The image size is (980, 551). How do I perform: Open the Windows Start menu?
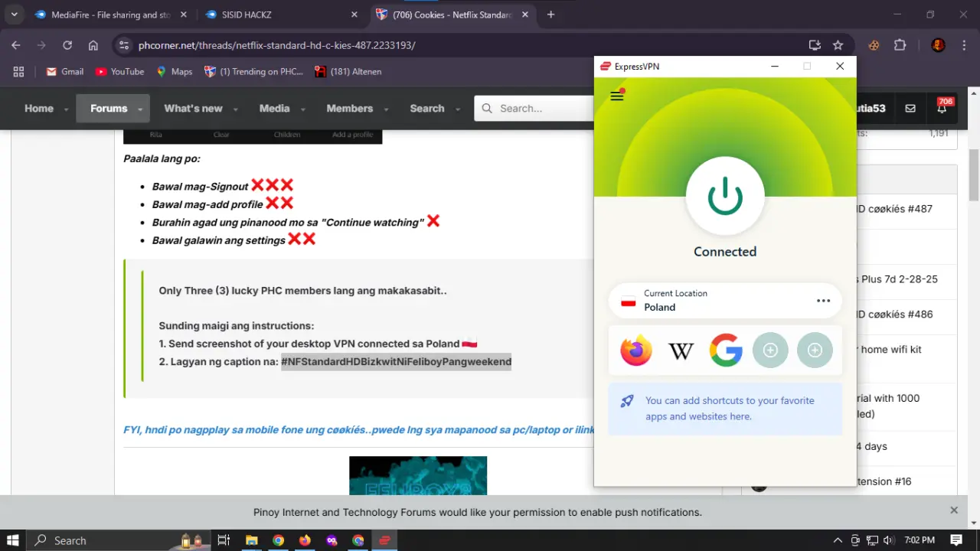13,540
